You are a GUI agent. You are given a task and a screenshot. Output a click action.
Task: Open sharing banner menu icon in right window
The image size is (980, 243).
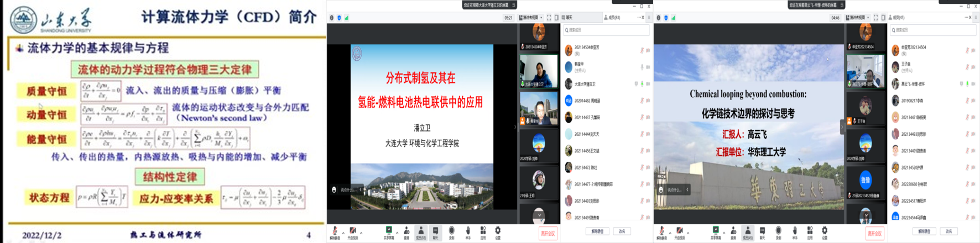(x=842, y=5)
